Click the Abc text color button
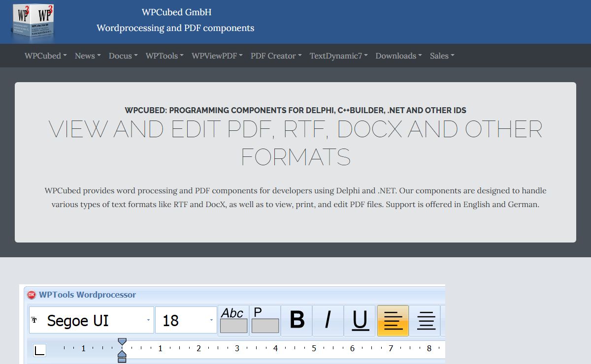Viewport: 591px width, 364px height. (x=233, y=321)
